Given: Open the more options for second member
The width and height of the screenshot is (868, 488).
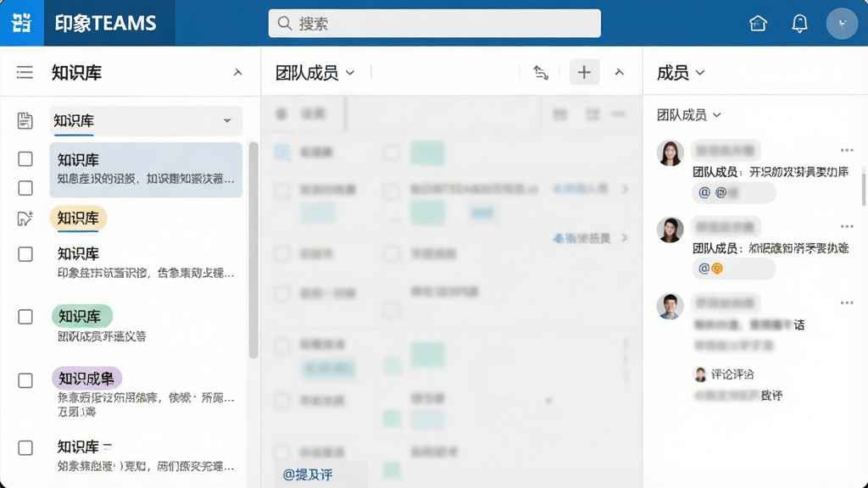Looking at the screenshot, I should coord(847,226).
